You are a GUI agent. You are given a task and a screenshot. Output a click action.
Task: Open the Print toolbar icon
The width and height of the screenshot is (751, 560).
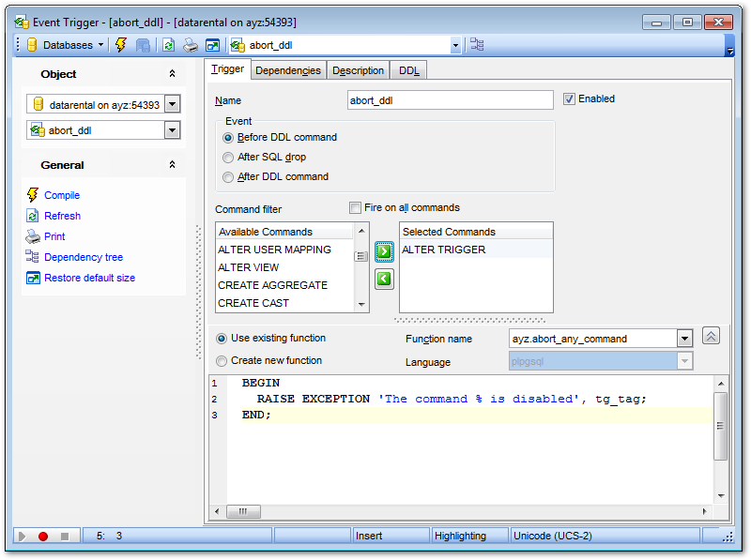click(x=190, y=44)
